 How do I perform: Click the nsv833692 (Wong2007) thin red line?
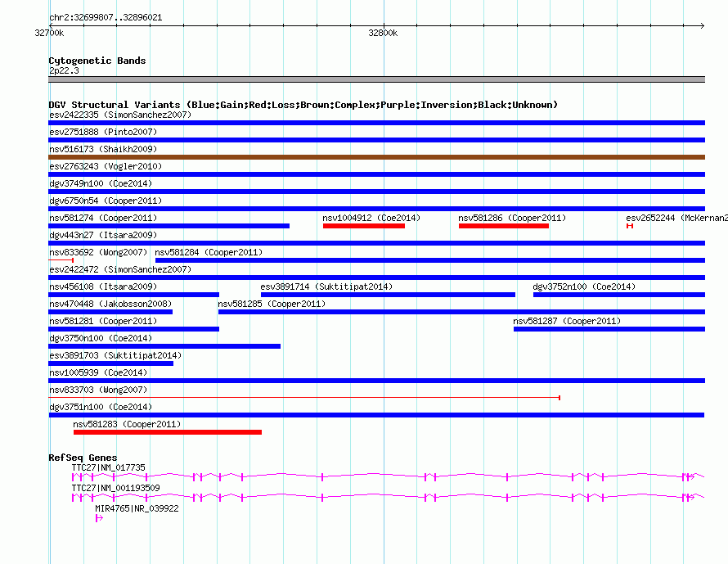click(x=61, y=260)
